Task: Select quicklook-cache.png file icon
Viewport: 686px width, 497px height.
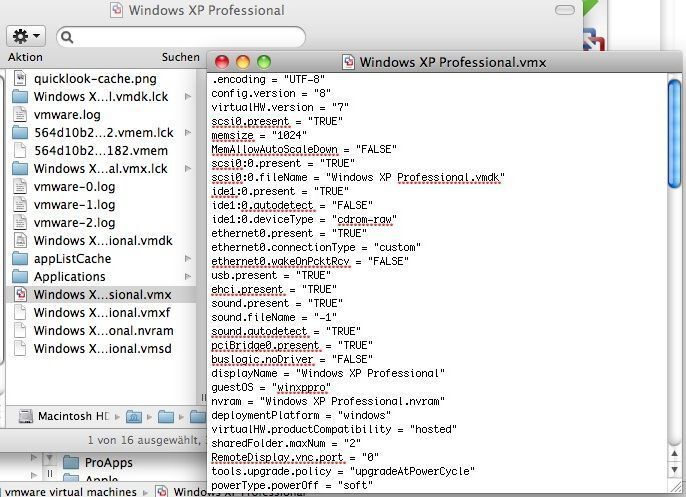Action: [x=20, y=78]
